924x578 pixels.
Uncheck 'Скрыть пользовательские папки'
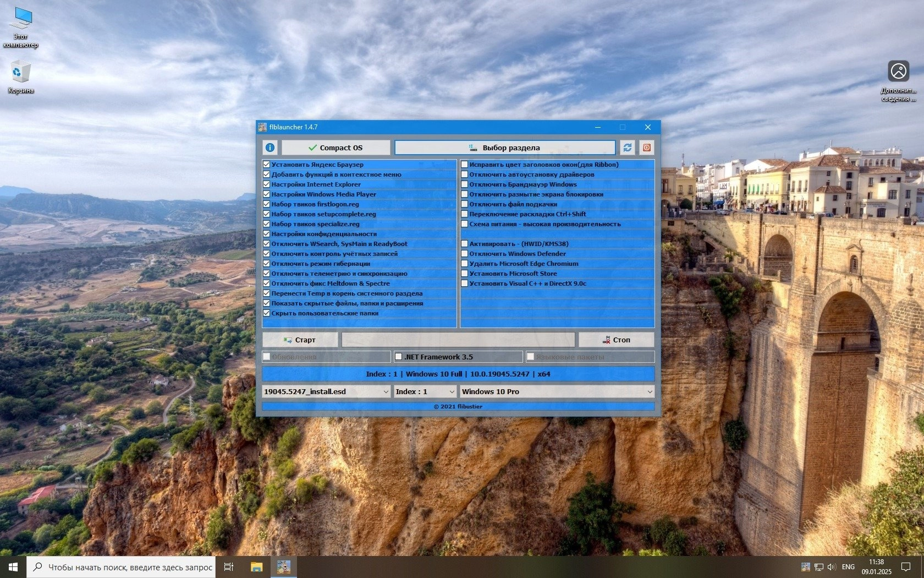point(267,313)
